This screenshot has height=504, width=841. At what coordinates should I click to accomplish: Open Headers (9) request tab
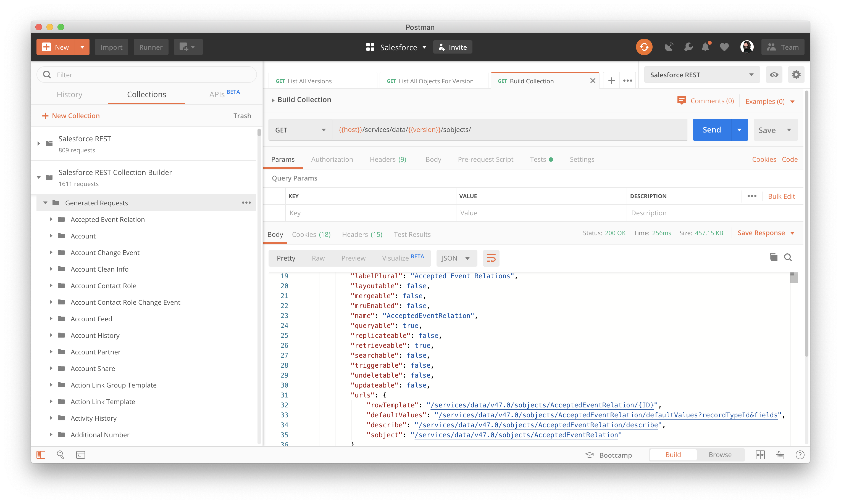pos(388,159)
